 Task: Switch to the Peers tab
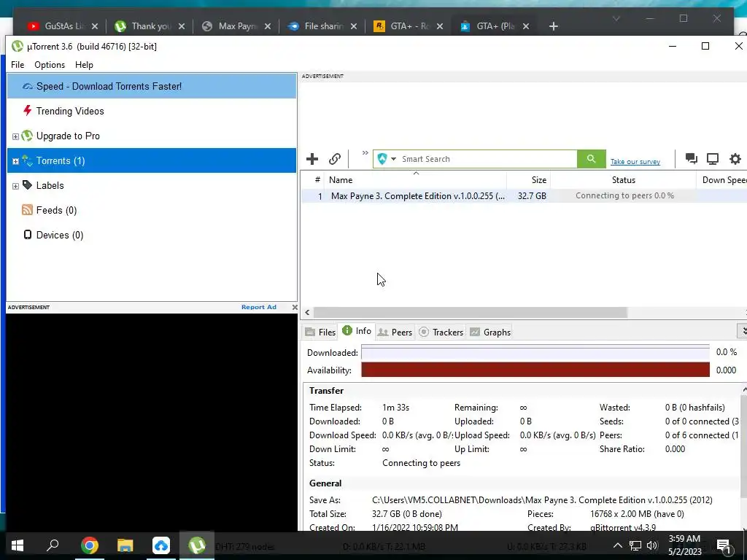395,332
